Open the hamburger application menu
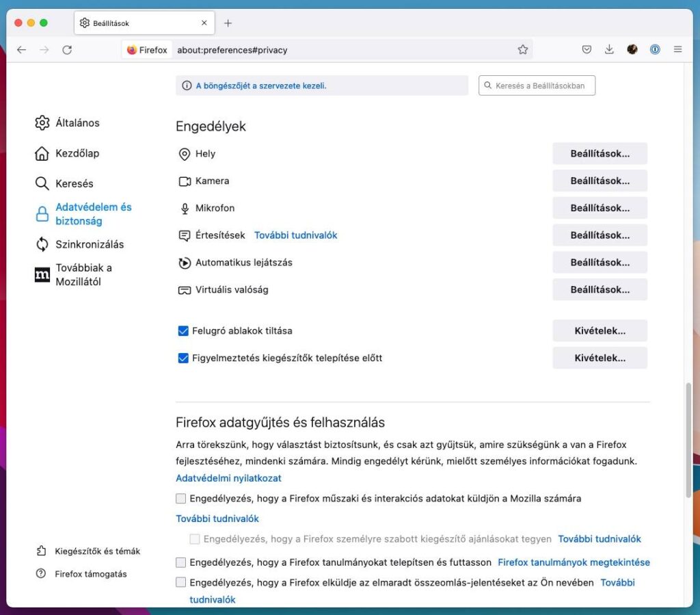 tap(677, 49)
